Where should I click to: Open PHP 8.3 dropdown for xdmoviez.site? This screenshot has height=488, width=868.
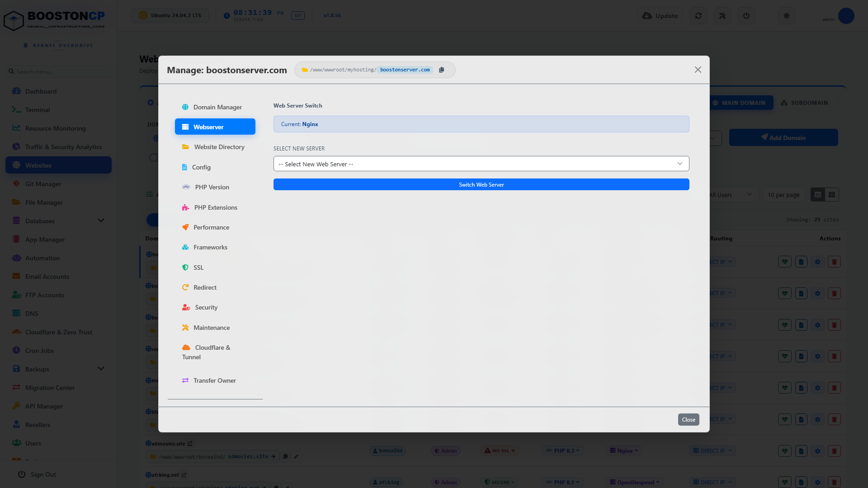click(562, 451)
